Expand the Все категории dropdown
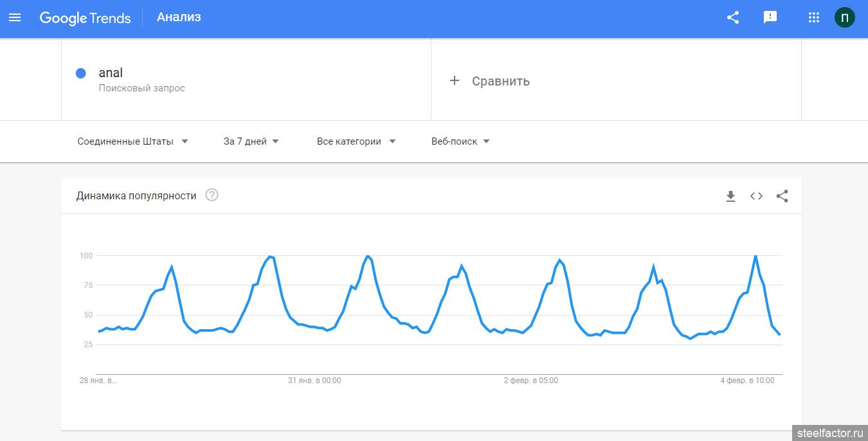The height and width of the screenshot is (441, 868). (356, 141)
